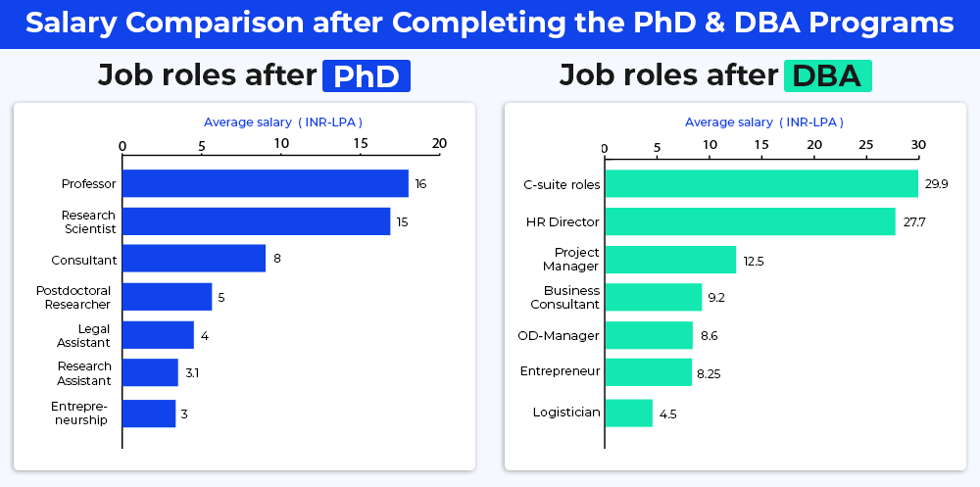Select the Entrepreneurship bar in PhD chart
The height and width of the screenshot is (487, 980).
coord(149,414)
